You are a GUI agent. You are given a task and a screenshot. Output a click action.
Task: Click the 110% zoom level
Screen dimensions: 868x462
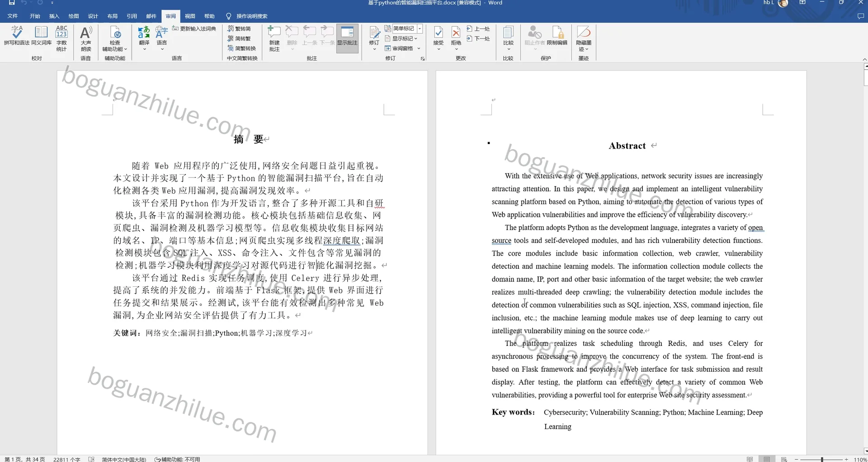[x=860, y=459]
